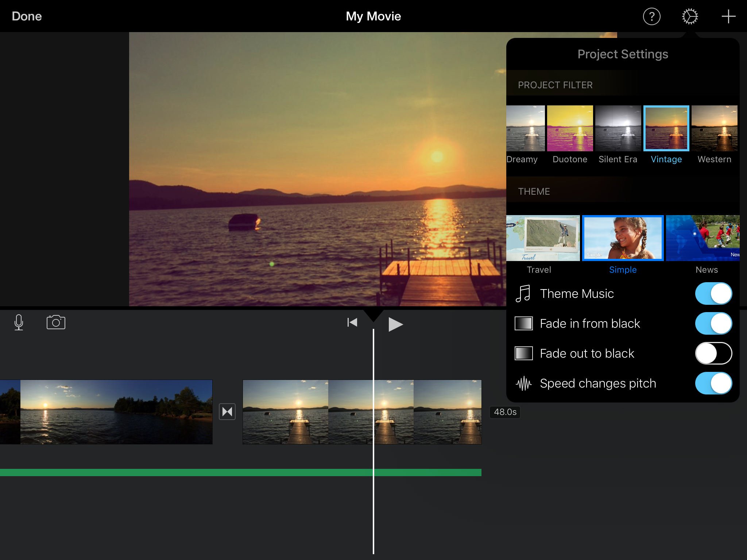Apply the Dreamy project filter
The width and height of the screenshot is (747, 560).
[526, 128]
